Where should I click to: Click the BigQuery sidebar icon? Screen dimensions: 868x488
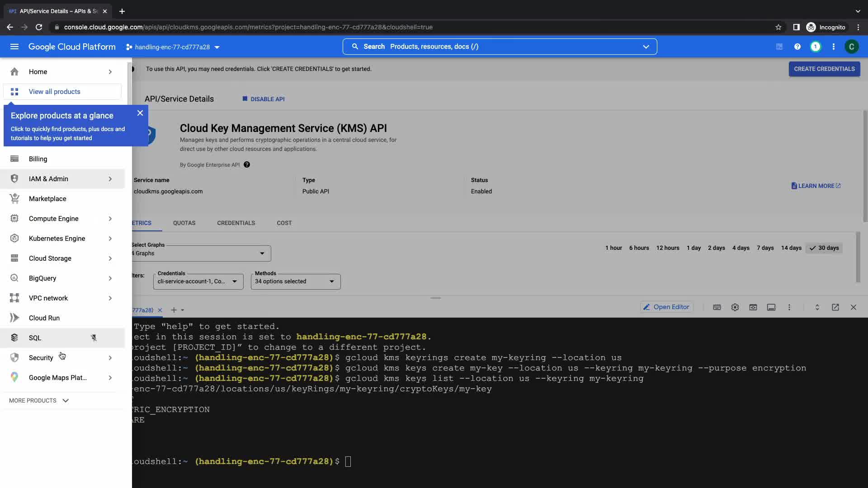coord(14,278)
